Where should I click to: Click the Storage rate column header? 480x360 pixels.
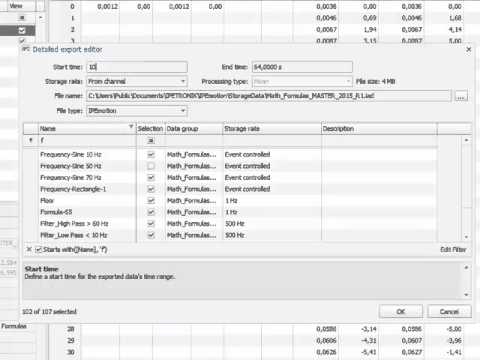point(272,129)
